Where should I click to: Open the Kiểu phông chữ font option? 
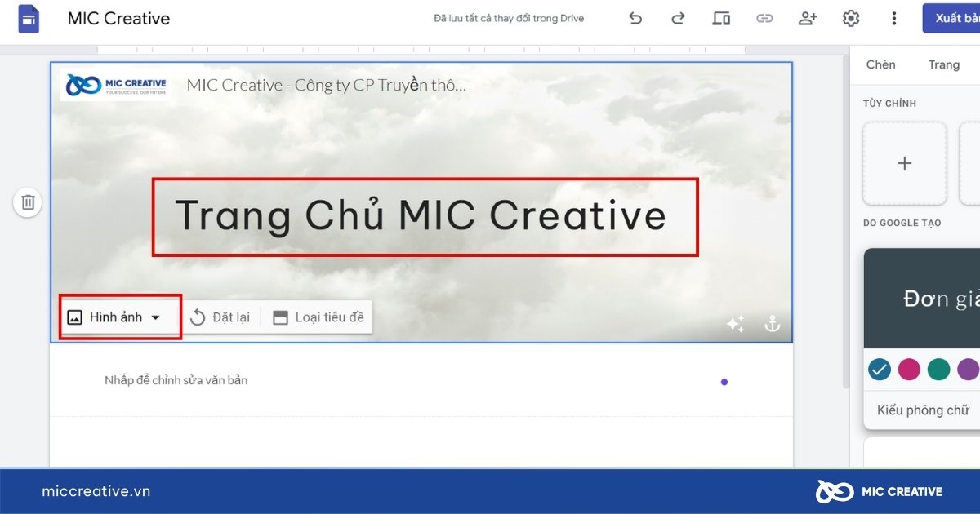pyautogui.click(x=923, y=410)
